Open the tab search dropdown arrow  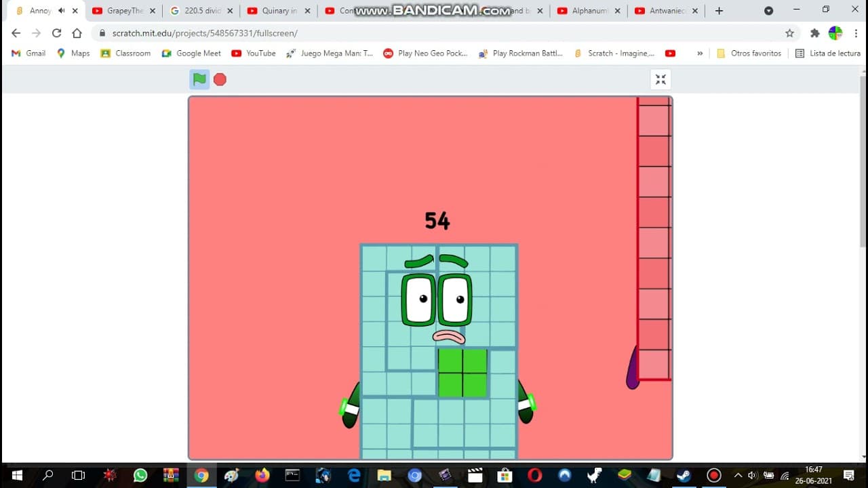768,11
